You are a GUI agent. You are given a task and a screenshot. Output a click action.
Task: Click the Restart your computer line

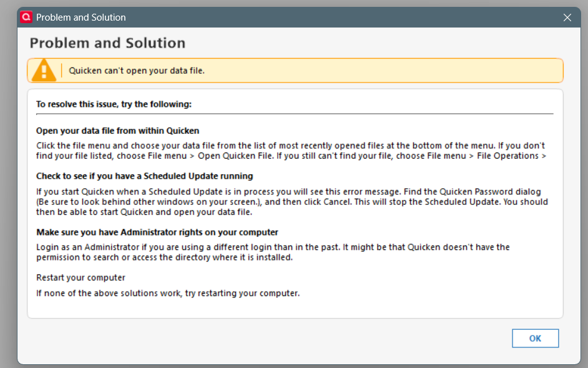(x=81, y=277)
